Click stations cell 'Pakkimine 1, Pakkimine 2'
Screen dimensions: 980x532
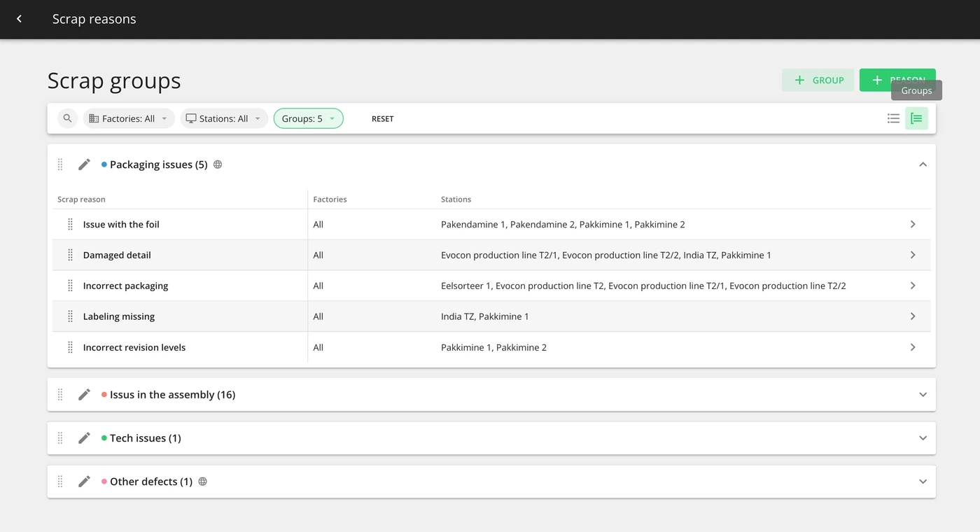click(493, 347)
